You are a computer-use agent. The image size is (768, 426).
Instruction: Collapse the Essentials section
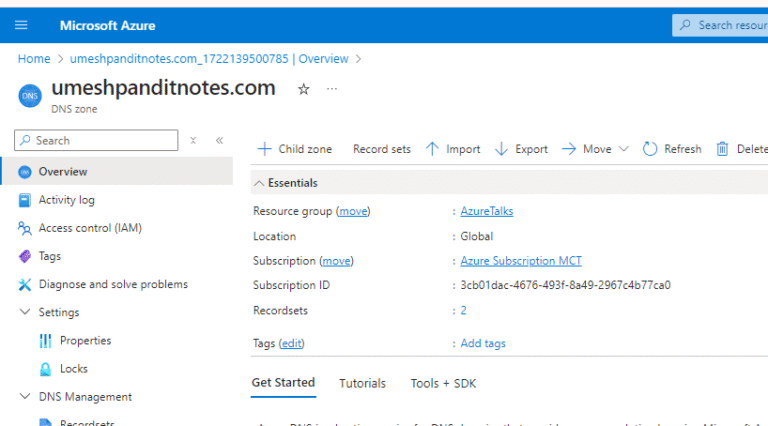(x=259, y=183)
